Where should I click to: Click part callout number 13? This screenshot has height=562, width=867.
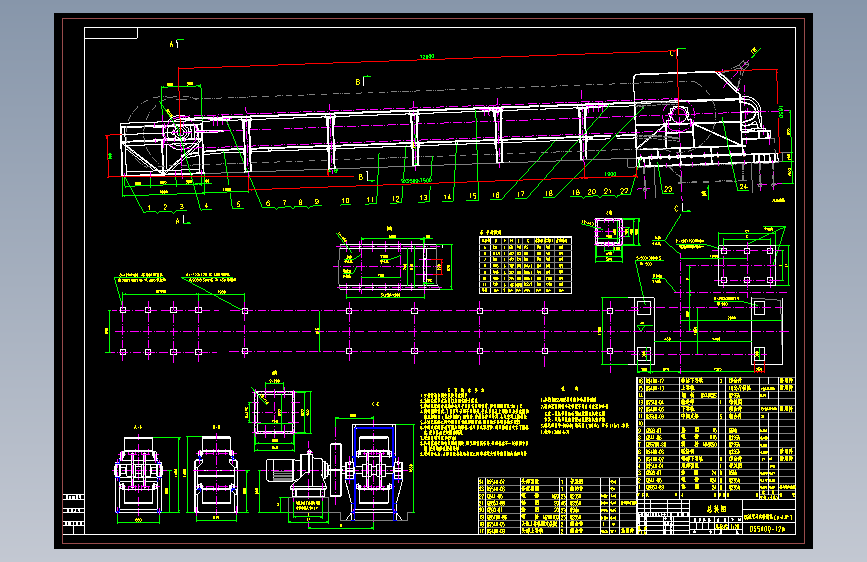[424, 197]
